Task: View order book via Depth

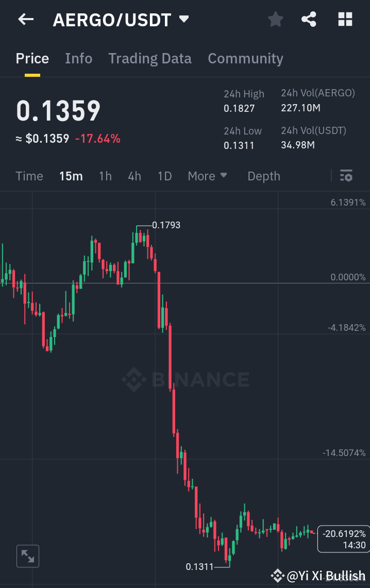Action: point(263,176)
